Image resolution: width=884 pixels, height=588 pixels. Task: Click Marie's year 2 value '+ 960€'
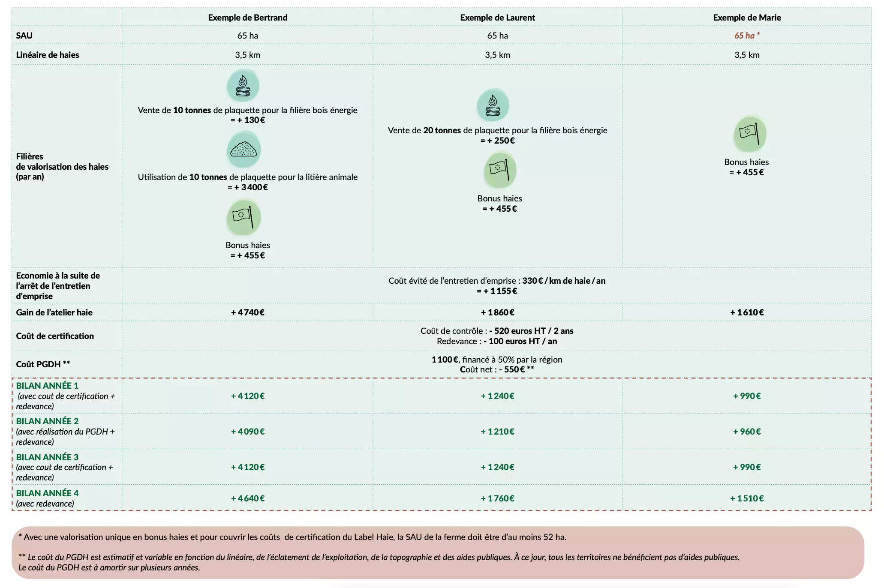pos(747,432)
